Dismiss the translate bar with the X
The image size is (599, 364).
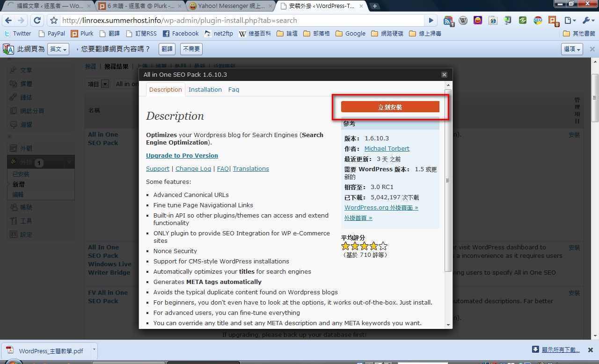click(592, 49)
